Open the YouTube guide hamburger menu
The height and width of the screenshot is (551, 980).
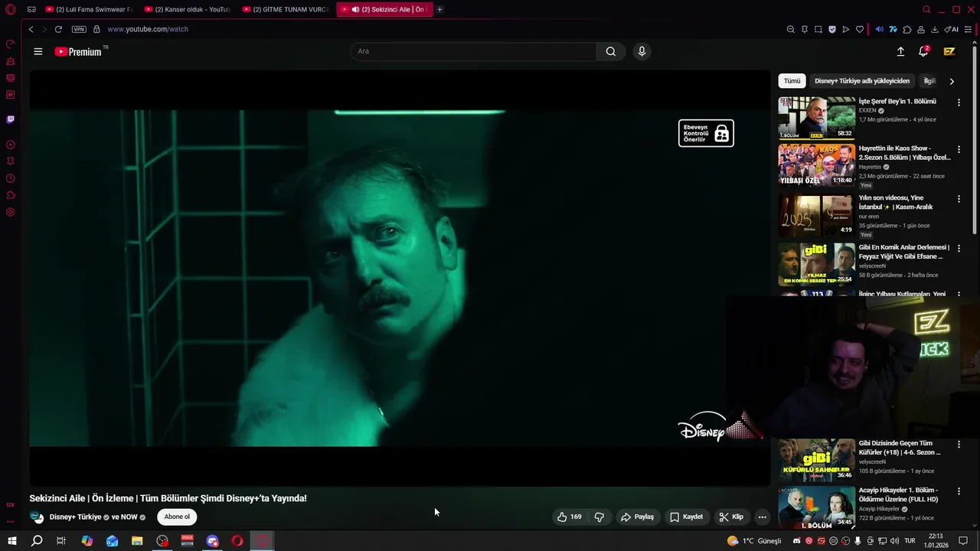[38, 51]
